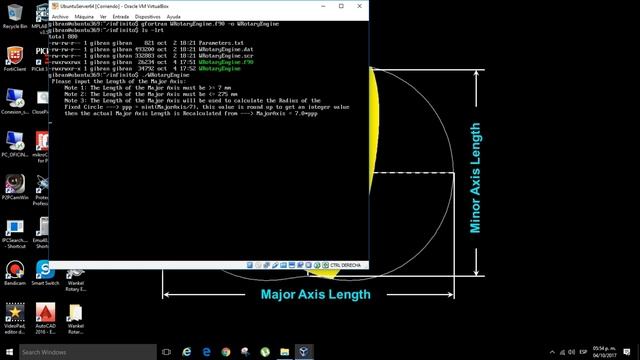This screenshot has width=640, height=360.
Task: Open the Ayuda menu
Action: click(x=173, y=17)
